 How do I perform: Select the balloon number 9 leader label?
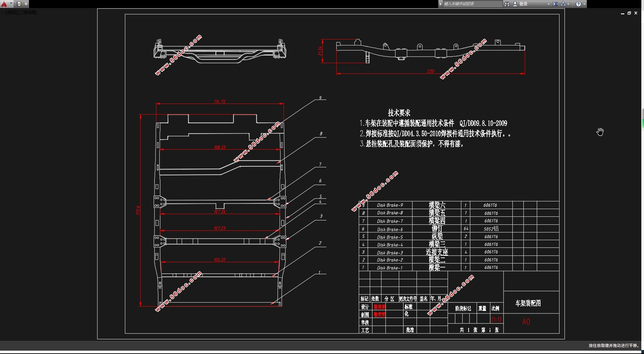(x=320, y=98)
